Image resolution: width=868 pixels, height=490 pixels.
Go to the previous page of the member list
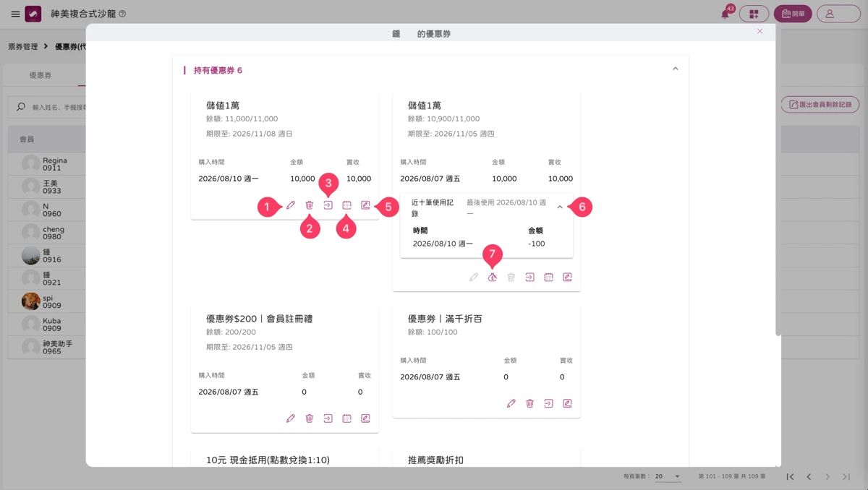[809, 477]
